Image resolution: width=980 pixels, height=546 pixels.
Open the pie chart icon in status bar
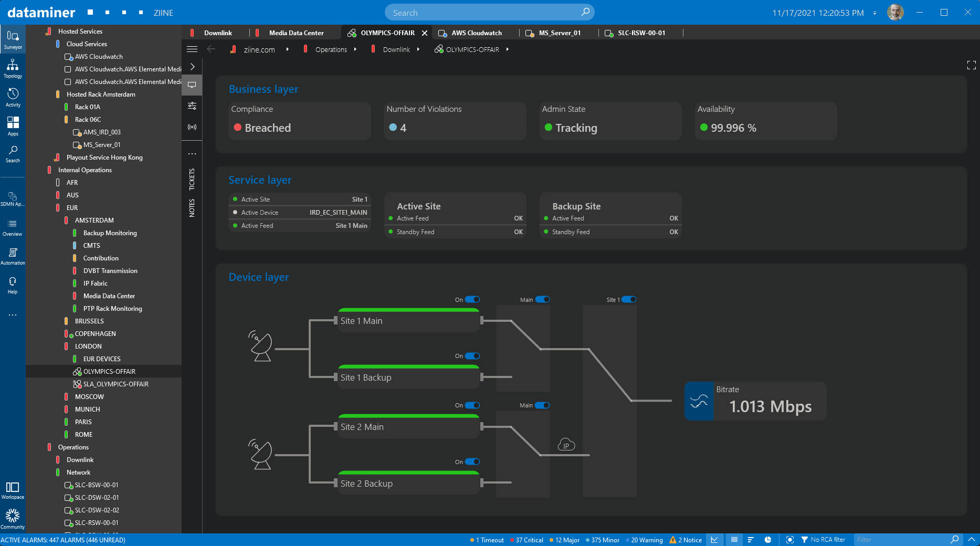768,540
